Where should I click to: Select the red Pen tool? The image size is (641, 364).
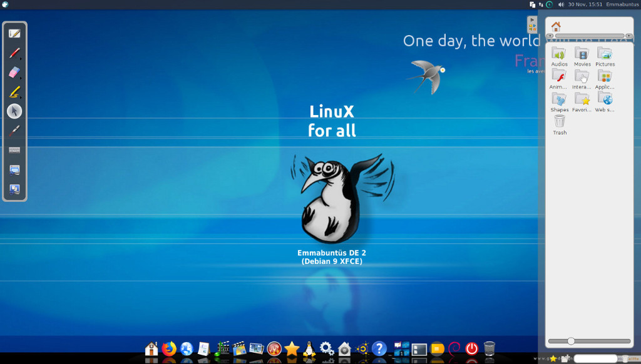(14, 53)
